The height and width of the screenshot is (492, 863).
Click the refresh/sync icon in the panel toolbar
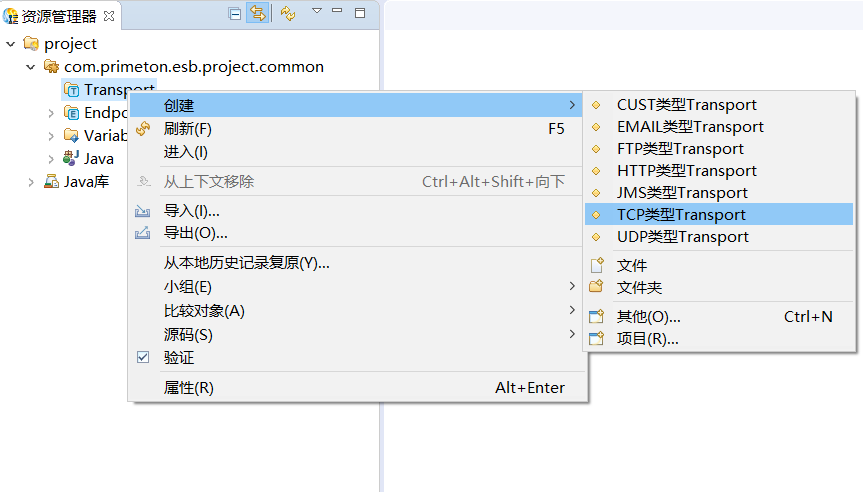288,14
